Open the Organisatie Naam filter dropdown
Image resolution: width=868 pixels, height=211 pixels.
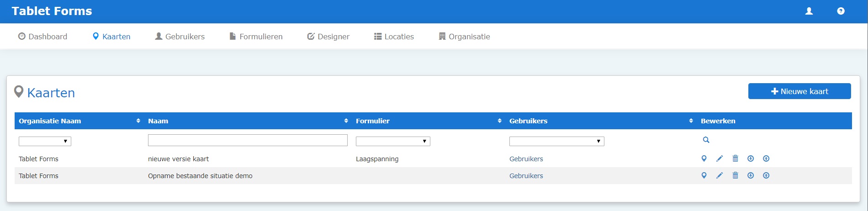coord(45,141)
